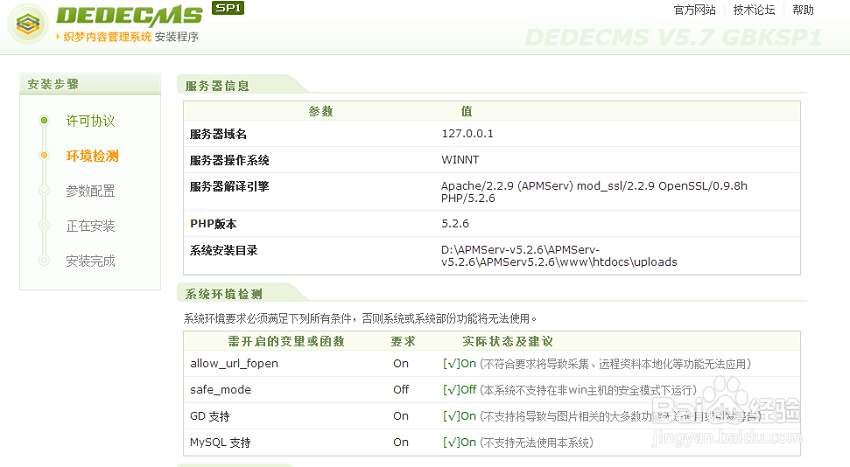Click the 环境检测 step bullet
This screenshot has height=467, width=850.
(44, 156)
